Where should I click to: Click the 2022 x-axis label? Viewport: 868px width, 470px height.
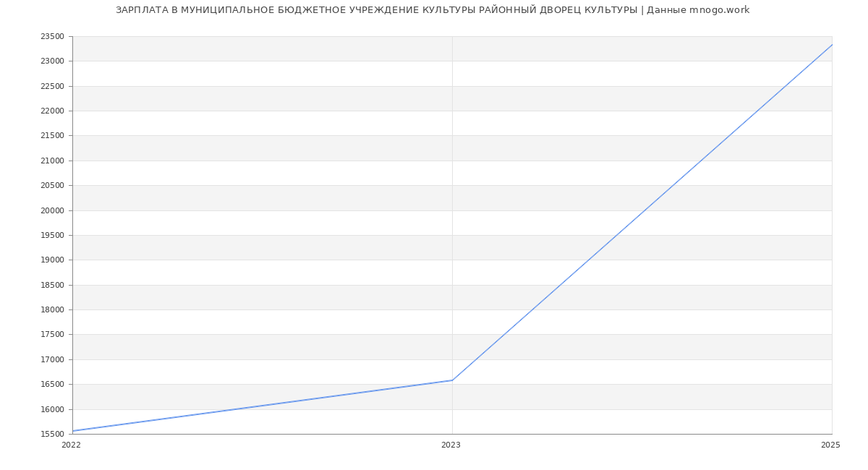tap(72, 445)
